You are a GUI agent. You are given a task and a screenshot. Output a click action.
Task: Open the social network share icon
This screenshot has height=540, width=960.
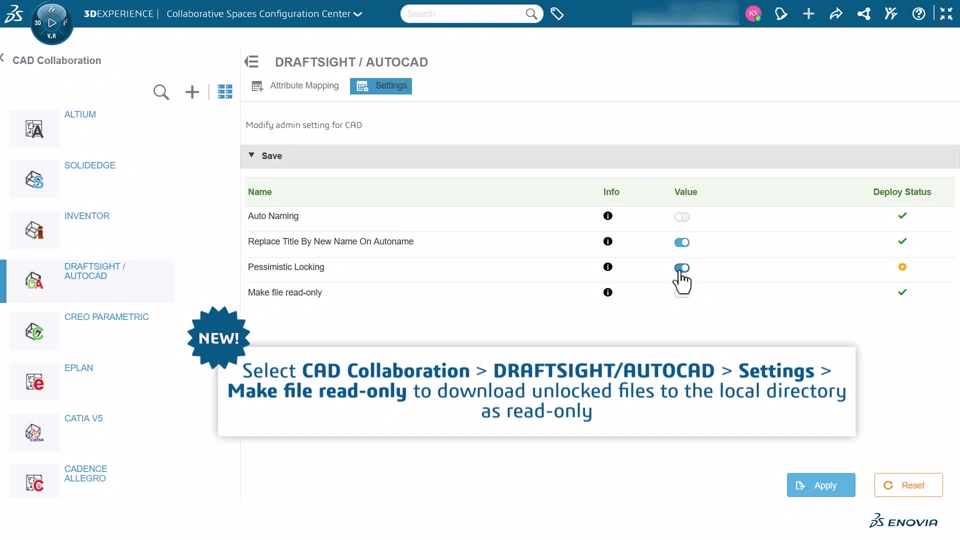click(863, 13)
